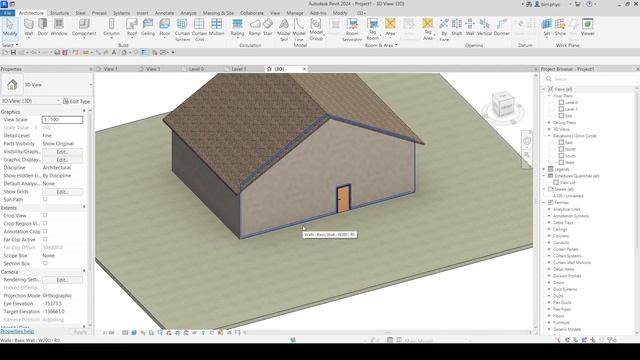Click Edit for Rendering Settings
This screenshot has height=360, width=640.
tap(62, 280)
